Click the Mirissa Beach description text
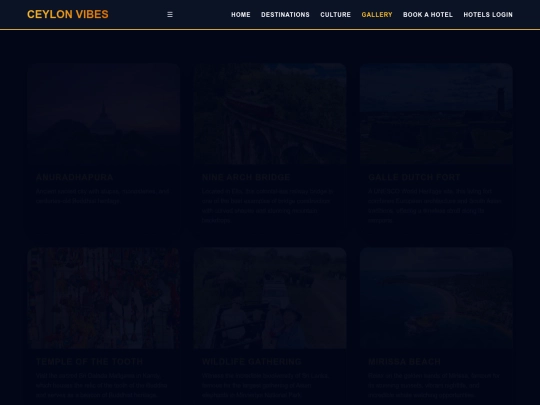The image size is (540, 405). point(434,385)
